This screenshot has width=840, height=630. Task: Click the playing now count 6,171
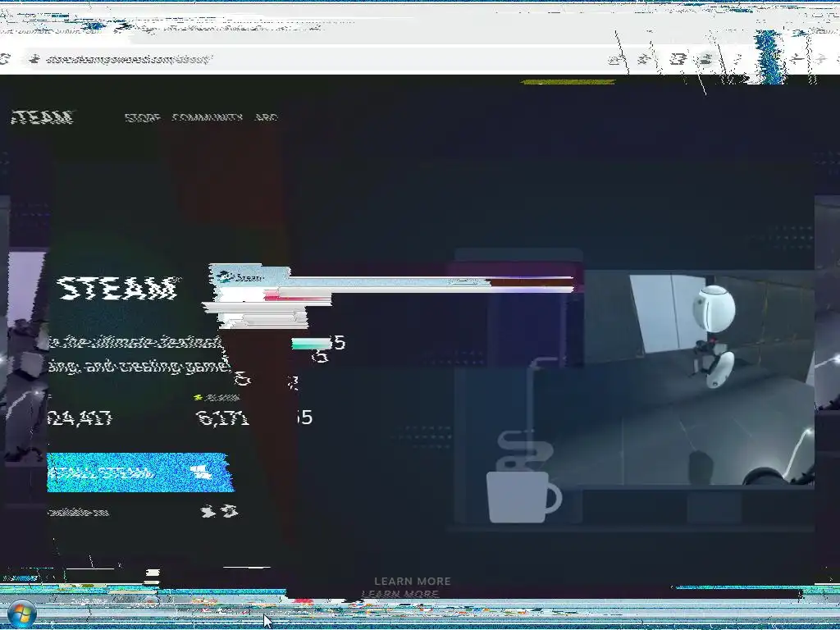coord(223,418)
